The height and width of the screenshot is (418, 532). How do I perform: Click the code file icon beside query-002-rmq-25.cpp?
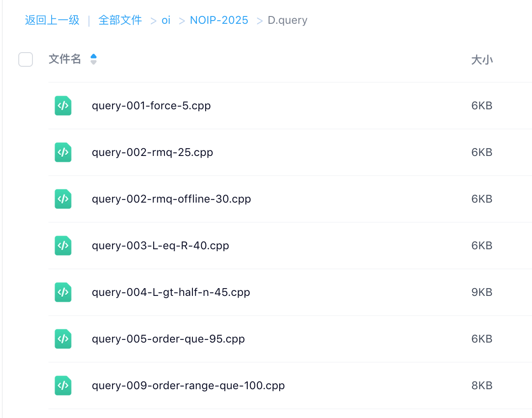(63, 152)
